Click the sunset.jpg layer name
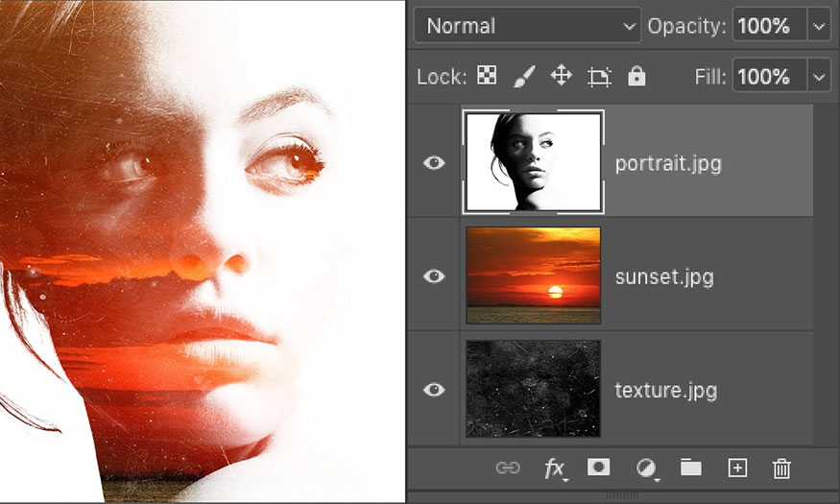This screenshot has width=840, height=504. (x=664, y=277)
